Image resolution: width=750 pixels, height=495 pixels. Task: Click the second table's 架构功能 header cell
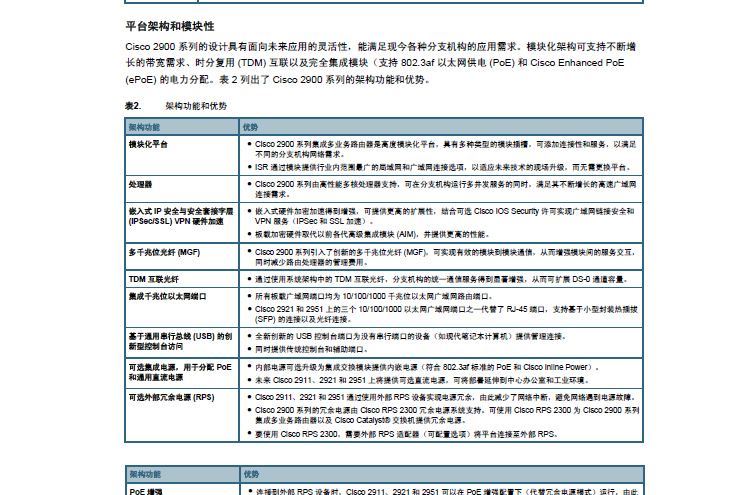click(x=182, y=474)
